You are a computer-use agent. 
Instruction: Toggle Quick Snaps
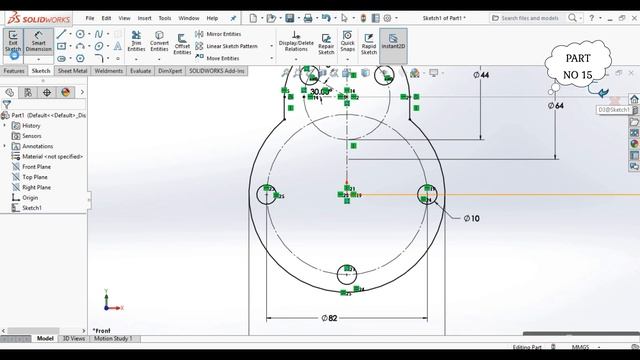point(347,41)
